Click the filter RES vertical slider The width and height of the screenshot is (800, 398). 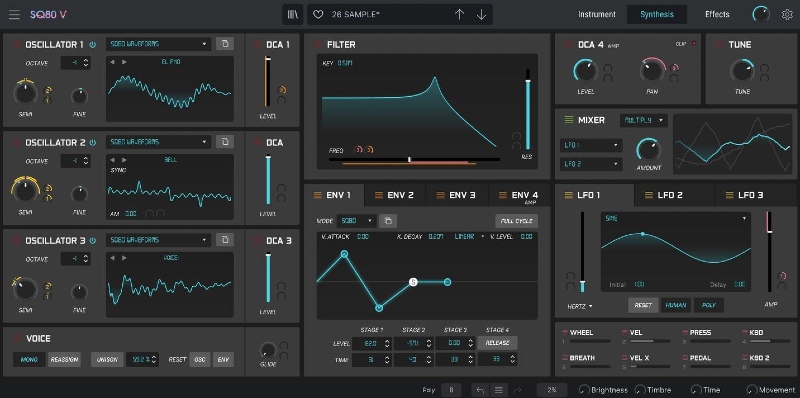(x=528, y=110)
